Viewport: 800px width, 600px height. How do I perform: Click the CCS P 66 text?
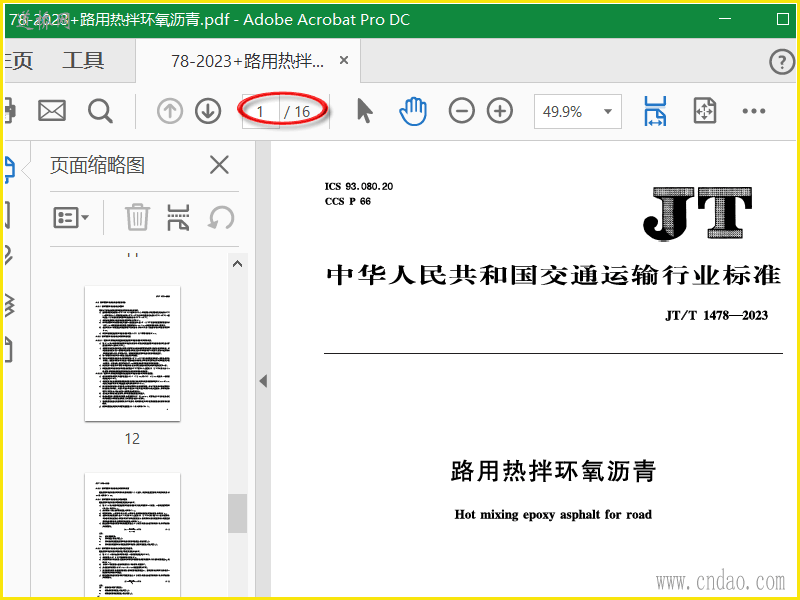(x=347, y=201)
